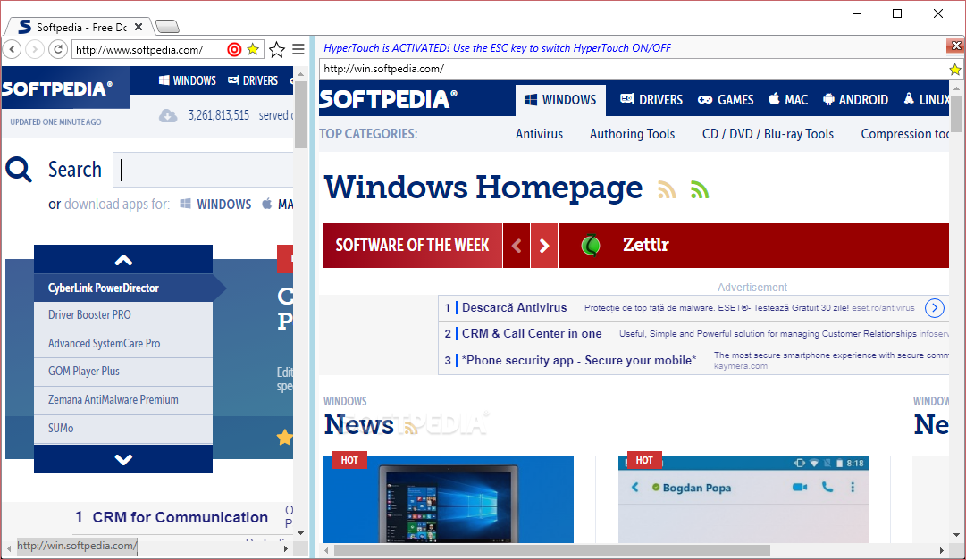Image resolution: width=966 pixels, height=560 pixels.
Task: Click the cloud download icon
Action: click(x=168, y=115)
